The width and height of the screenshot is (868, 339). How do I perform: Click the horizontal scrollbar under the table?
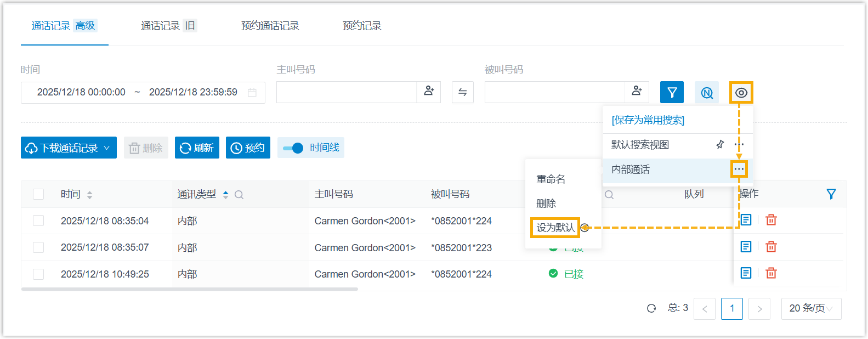pos(189,289)
